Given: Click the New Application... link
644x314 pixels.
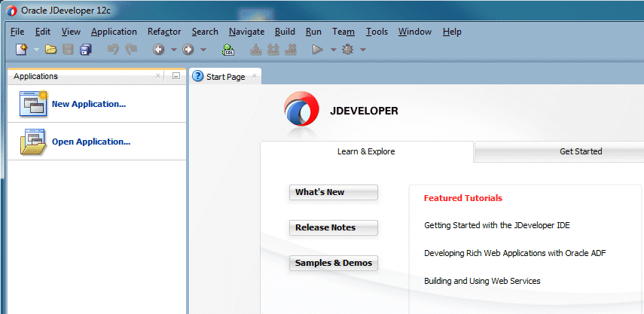Looking at the screenshot, I should point(89,104).
